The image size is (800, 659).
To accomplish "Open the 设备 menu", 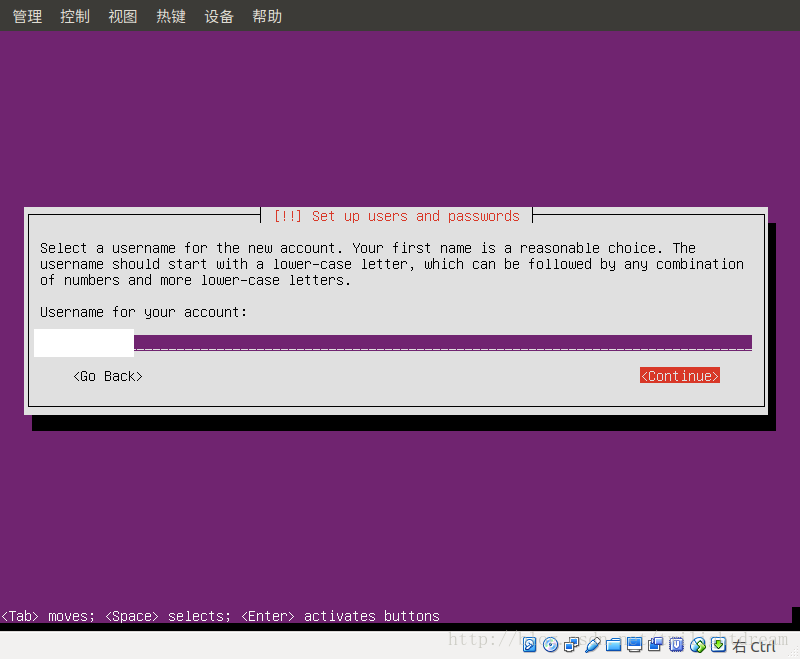I will coord(218,15).
